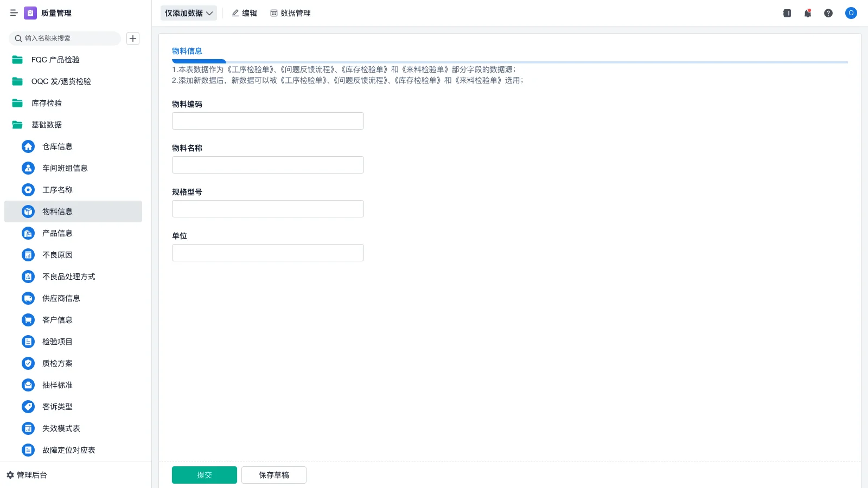Image resolution: width=868 pixels, height=488 pixels.
Task: Select the 供应商信息 chat icon
Action: (x=28, y=298)
